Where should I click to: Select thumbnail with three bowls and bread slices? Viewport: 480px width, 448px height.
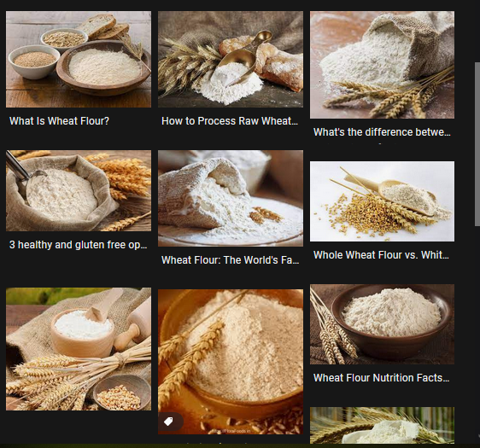[79, 60]
